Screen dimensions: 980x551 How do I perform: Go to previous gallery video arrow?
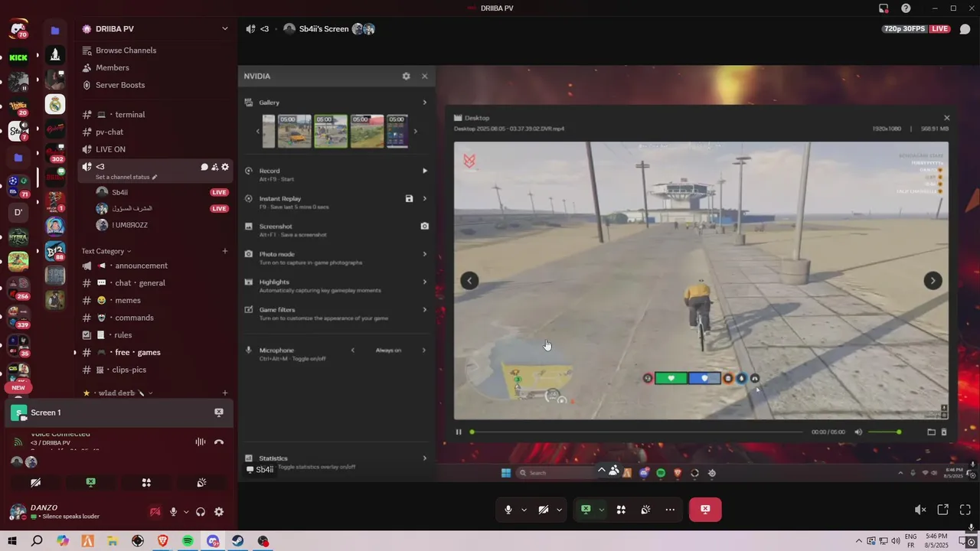point(469,281)
